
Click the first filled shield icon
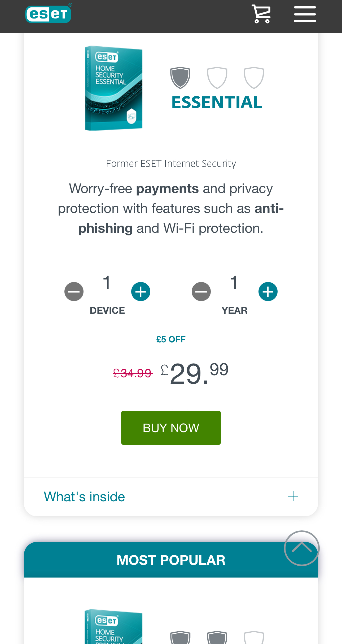click(x=180, y=78)
